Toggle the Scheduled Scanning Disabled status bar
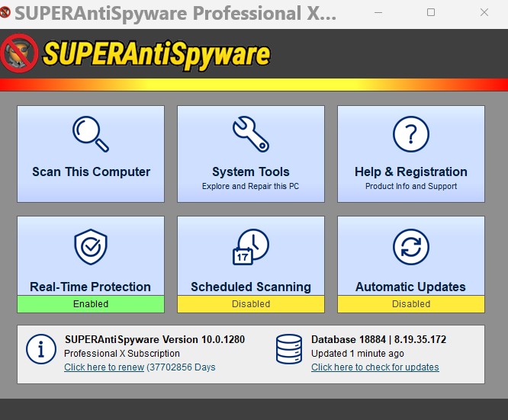The width and height of the screenshot is (508, 420). [x=250, y=303]
